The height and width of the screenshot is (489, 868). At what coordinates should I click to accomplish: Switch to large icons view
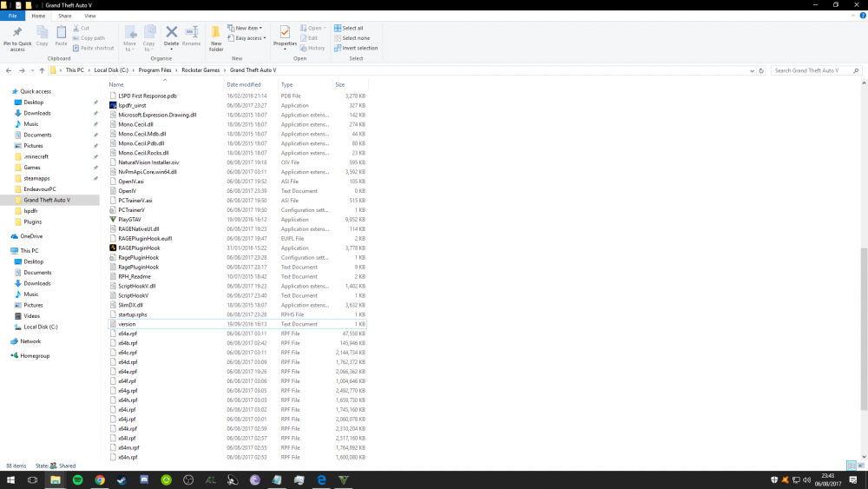tap(861, 466)
